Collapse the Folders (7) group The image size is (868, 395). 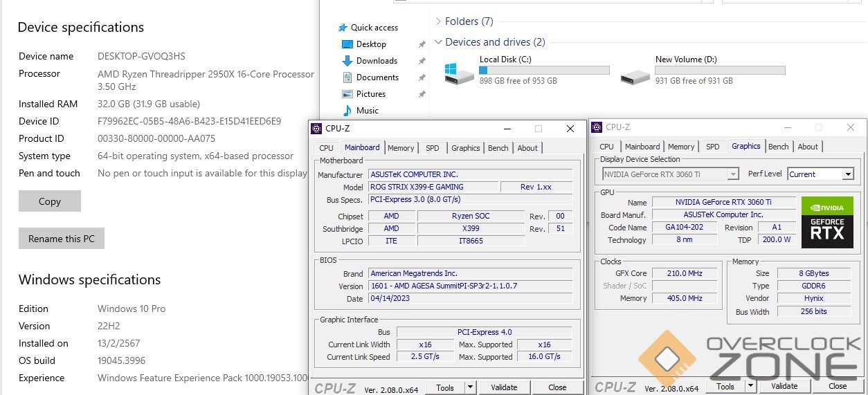click(438, 21)
